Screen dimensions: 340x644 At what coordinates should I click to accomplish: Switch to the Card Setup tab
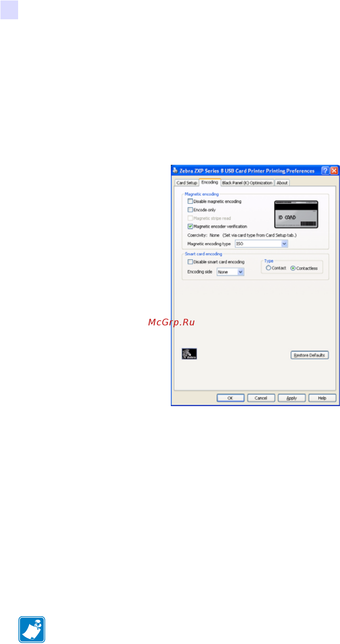[187, 183]
